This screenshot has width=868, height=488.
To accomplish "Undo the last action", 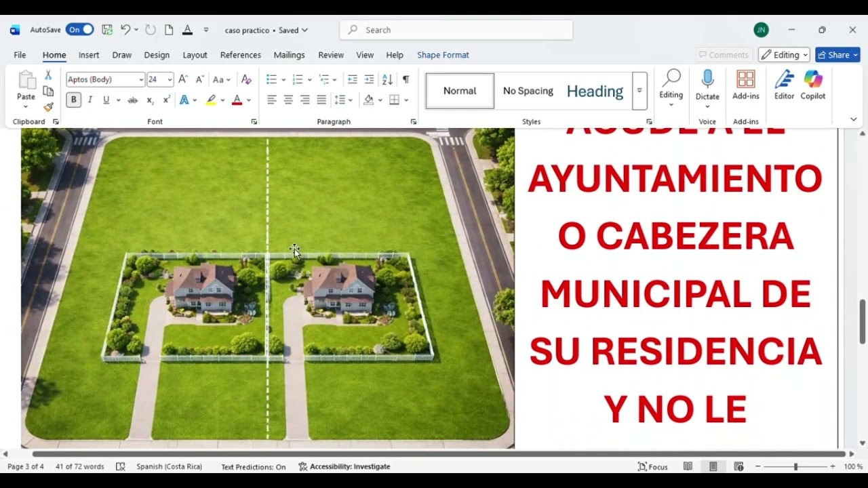I will click(125, 30).
